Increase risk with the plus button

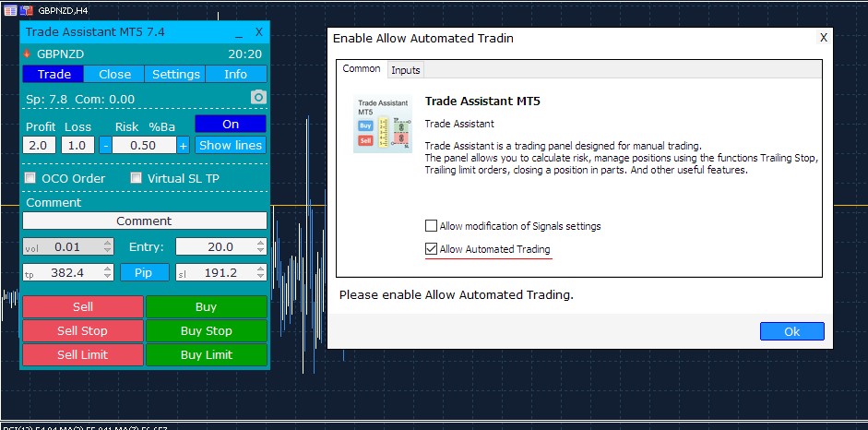pyautogui.click(x=184, y=146)
